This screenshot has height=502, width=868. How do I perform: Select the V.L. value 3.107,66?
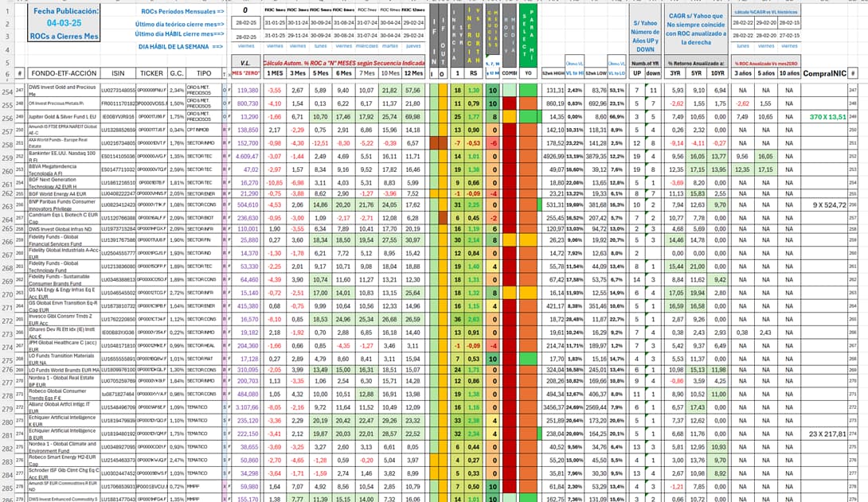(247, 407)
